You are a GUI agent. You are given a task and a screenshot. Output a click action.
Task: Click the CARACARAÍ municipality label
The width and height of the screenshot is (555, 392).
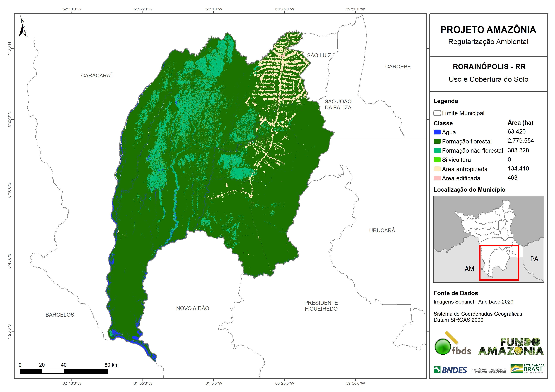[x=96, y=76]
